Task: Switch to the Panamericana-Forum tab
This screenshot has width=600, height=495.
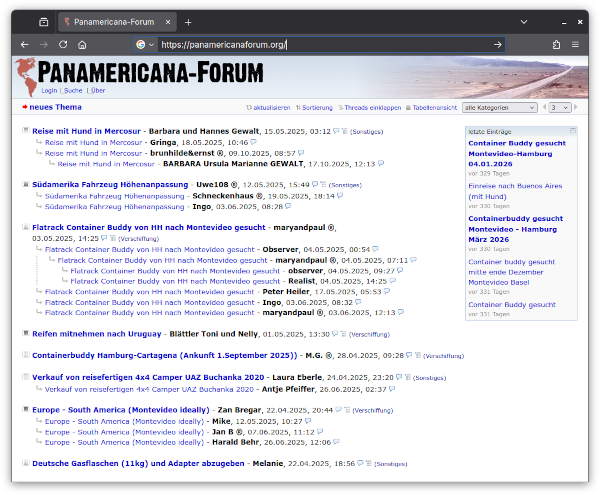Action: 117,22
